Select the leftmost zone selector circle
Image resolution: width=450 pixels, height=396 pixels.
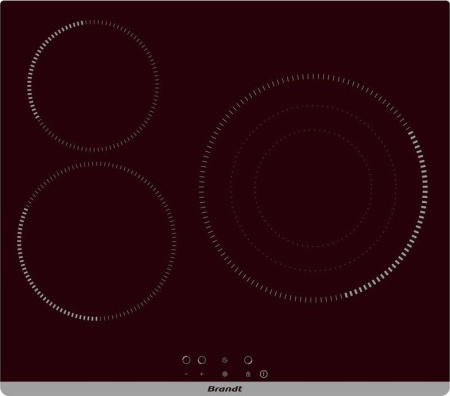point(186,360)
